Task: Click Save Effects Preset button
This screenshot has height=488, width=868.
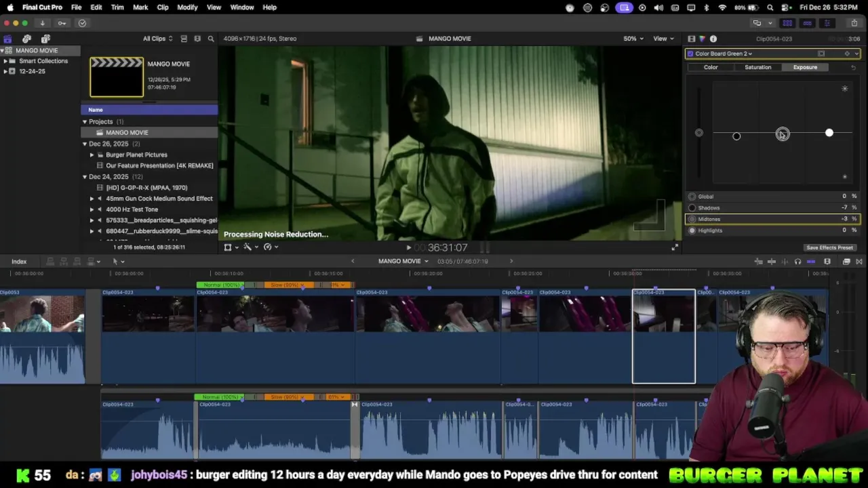Action: 829,247
